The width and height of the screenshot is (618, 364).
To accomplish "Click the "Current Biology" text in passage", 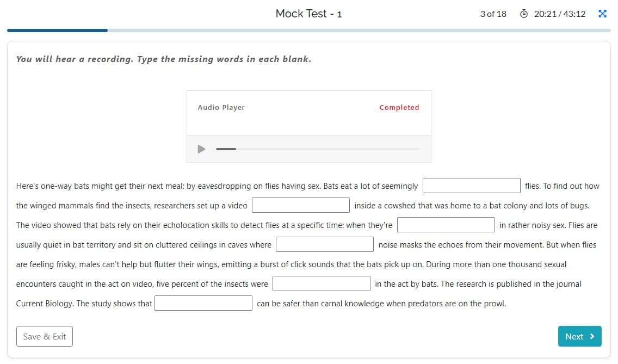I will point(45,304).
